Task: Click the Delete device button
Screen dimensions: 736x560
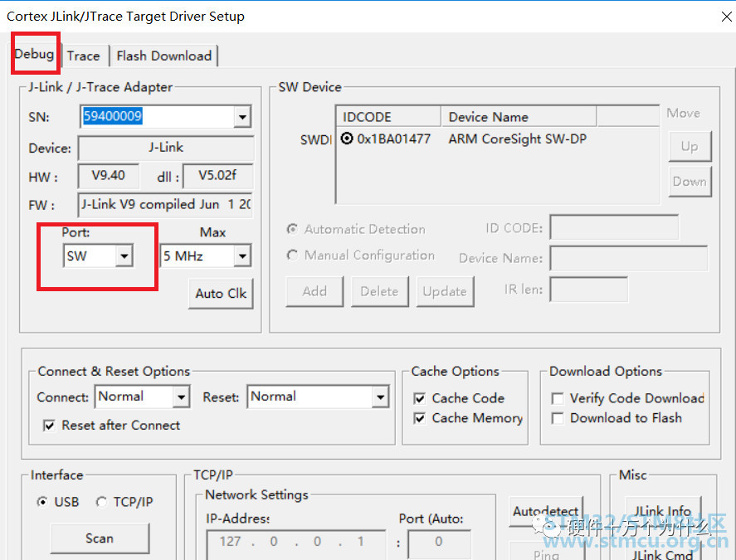Action: (379, 291)
